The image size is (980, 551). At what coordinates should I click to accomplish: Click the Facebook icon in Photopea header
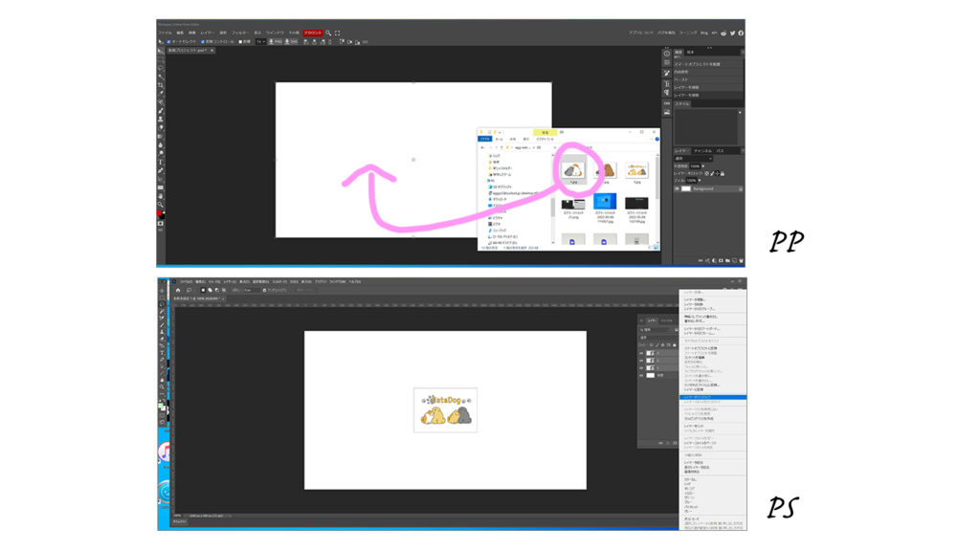[741, 33]
